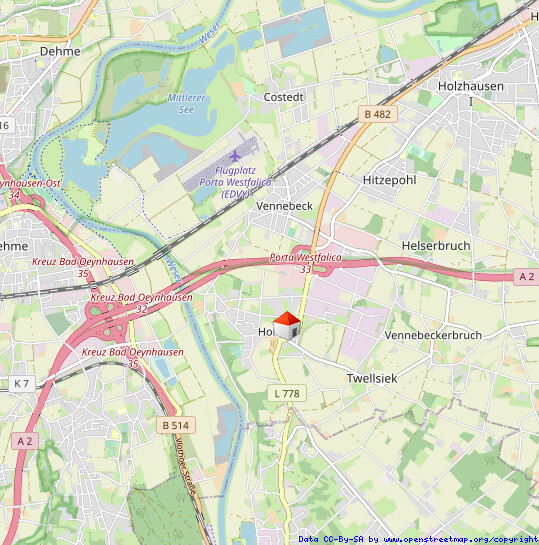Click the Mittlerer See lake label
This screenshot has width=539, height=545.
point(186,104)
